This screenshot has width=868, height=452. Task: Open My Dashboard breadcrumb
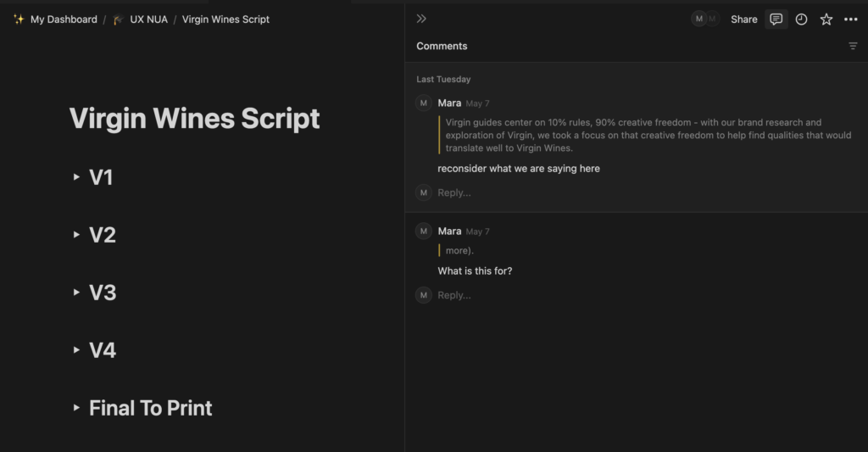(64, 20)
